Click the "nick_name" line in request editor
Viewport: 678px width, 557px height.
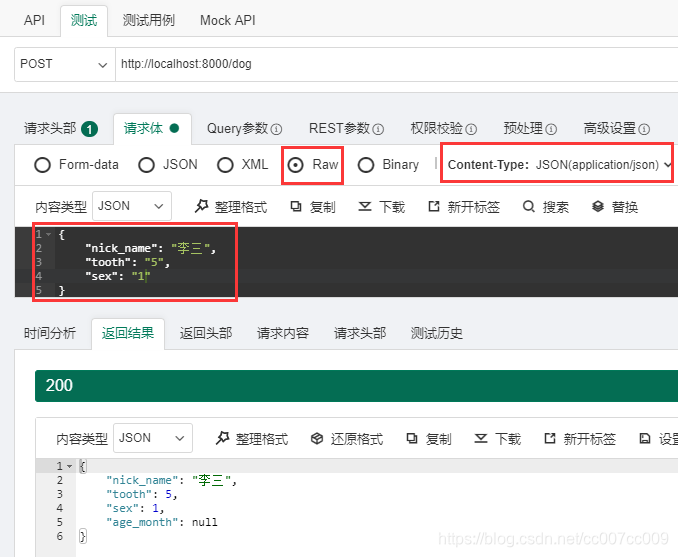[150, 248]
